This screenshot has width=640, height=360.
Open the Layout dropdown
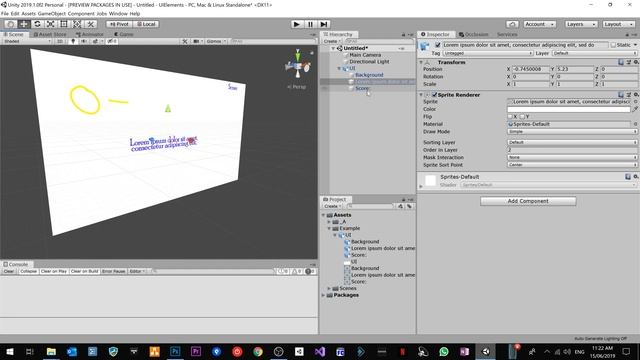618,24
